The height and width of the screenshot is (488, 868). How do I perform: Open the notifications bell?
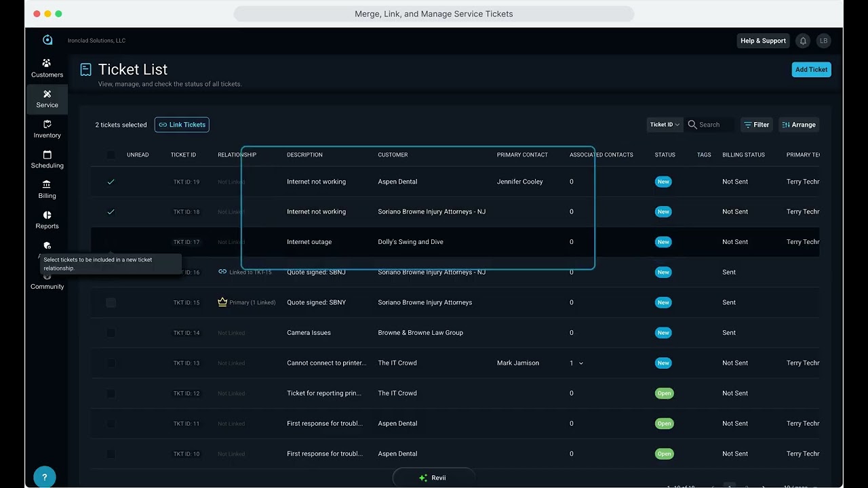click(803, 41)
